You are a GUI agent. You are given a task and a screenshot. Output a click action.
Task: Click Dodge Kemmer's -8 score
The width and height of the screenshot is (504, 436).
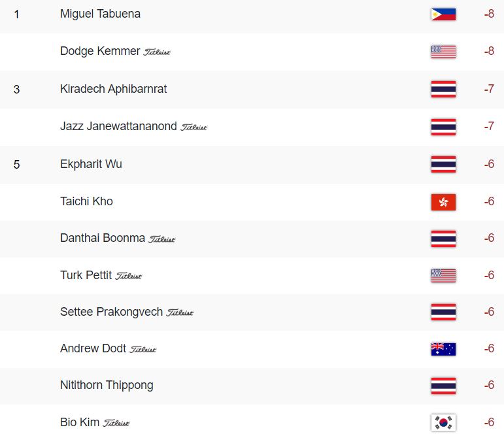489,51
